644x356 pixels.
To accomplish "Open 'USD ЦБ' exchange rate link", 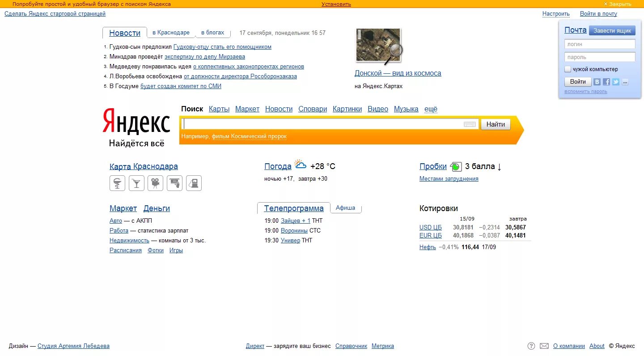I will [431, 227].
